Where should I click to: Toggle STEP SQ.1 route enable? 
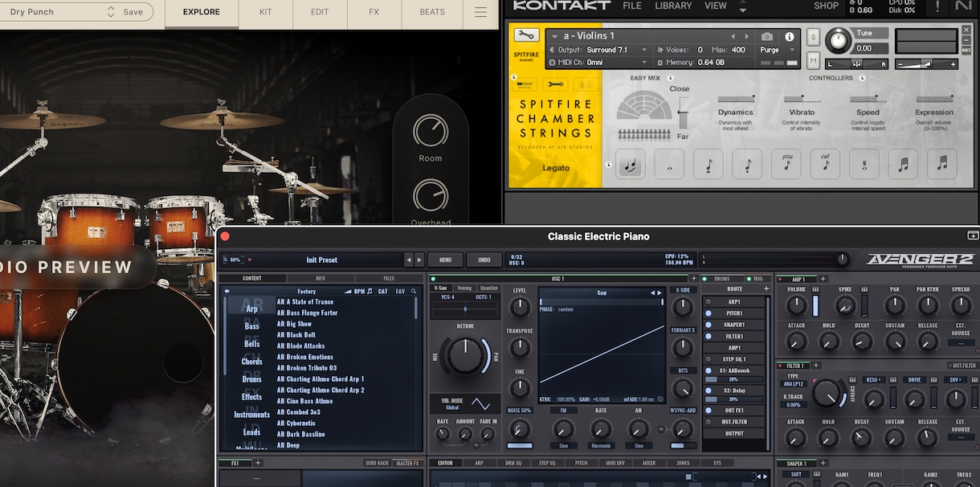pyautogui.click(x=708, y=359)
